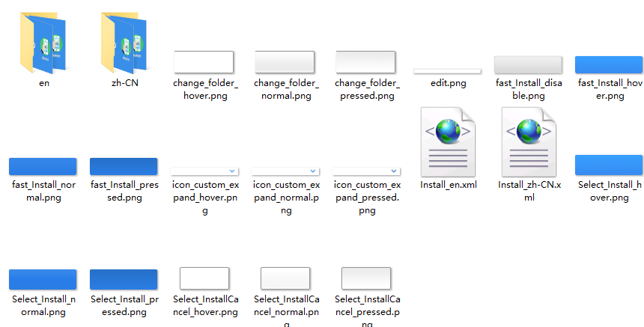Select icon_custom_expand_hover.png file
The image size is (644, 327).
tap(204, 171)
